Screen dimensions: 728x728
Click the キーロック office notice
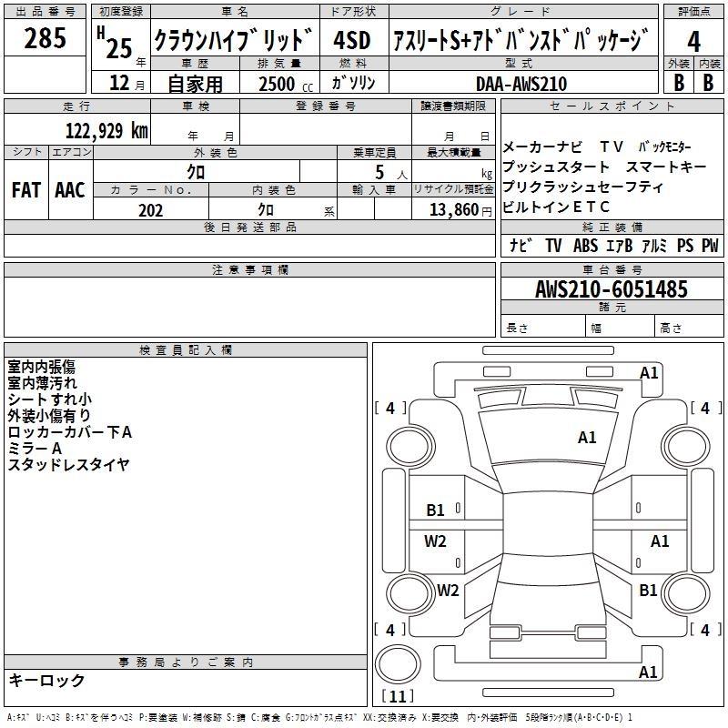pyautogui.click(x=46, y=681)
